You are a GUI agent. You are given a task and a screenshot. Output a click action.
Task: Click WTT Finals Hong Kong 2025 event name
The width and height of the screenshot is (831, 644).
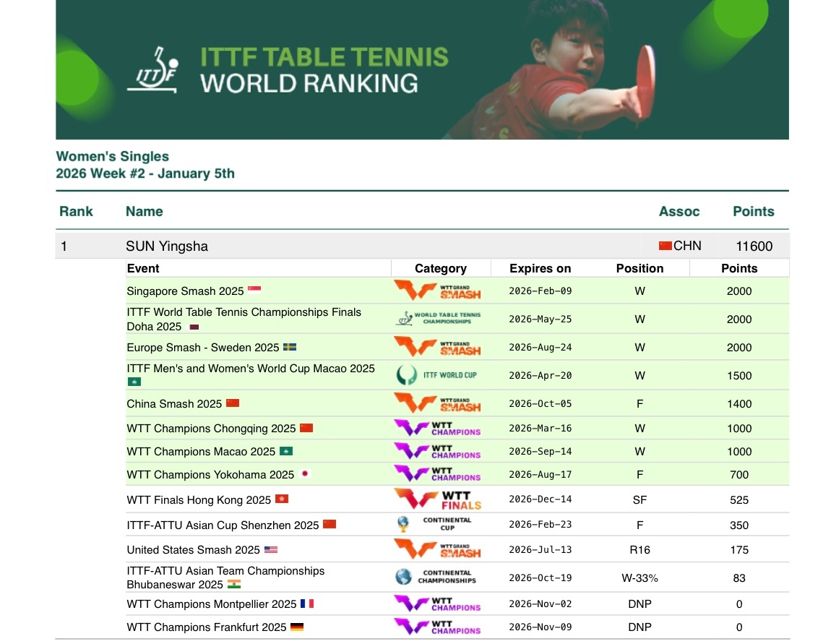(x=199, y=500)
